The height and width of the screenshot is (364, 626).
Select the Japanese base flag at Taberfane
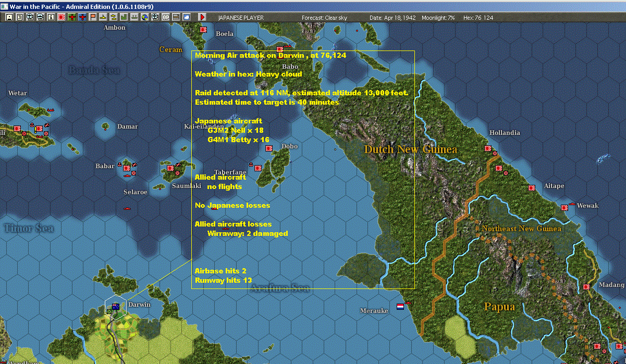click(259, 168)
